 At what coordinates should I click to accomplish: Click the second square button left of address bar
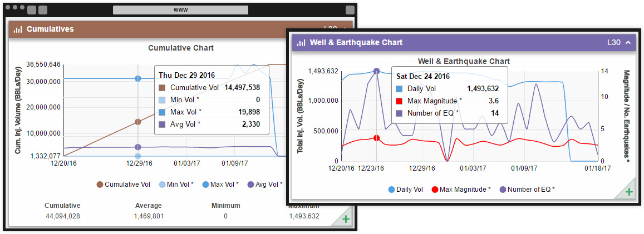(x=43, y=10)
